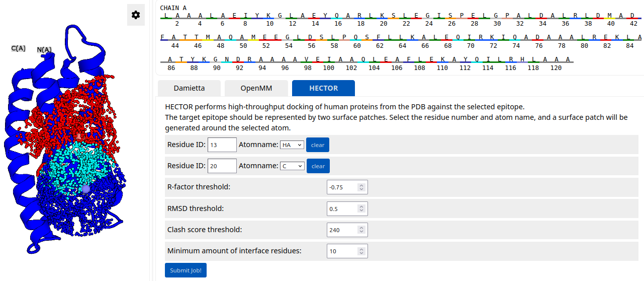This screenshot has height=281, width=644.
Task: Click the Clash score threshold stepper arrows
Action: (x=361, y=230)
